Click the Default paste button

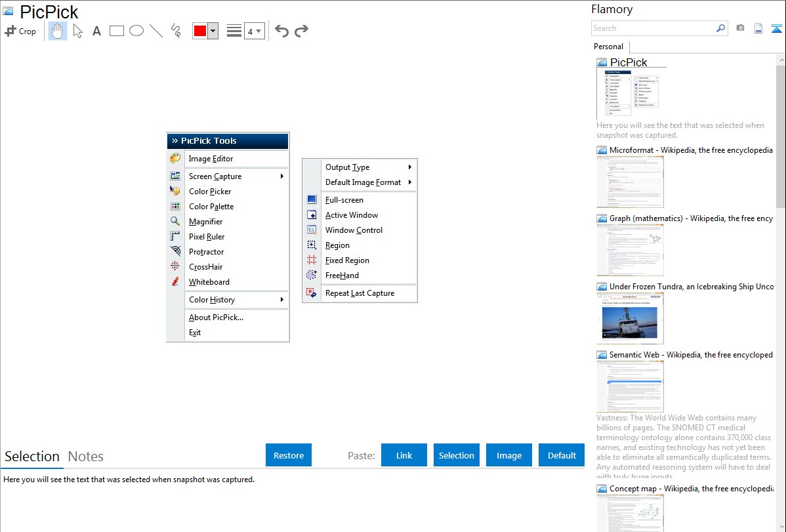pyautogui.click(x=562, y=455)
